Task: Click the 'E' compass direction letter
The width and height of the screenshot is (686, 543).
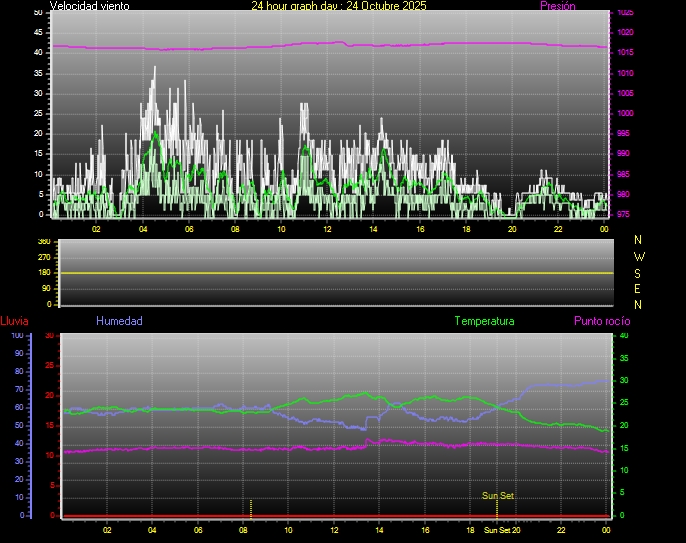Action: pos(639,288)
